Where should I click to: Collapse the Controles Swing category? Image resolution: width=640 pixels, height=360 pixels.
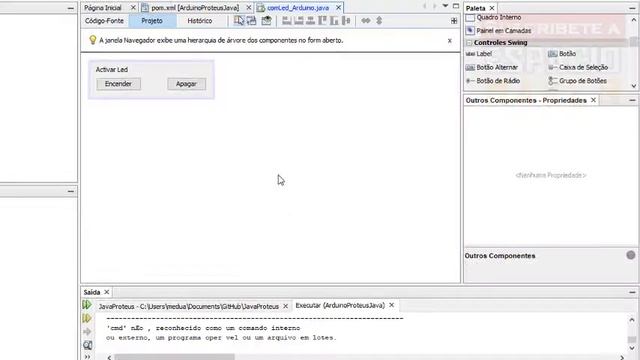469,42
